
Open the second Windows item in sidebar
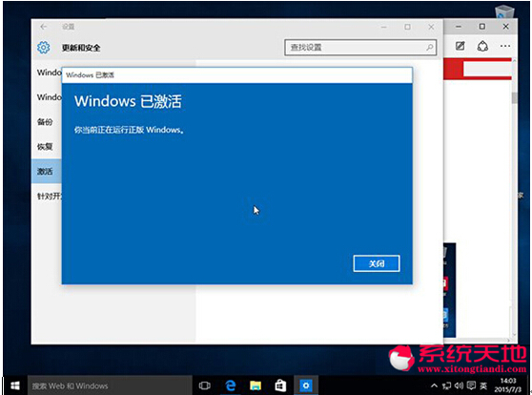[x=50, y=97]
